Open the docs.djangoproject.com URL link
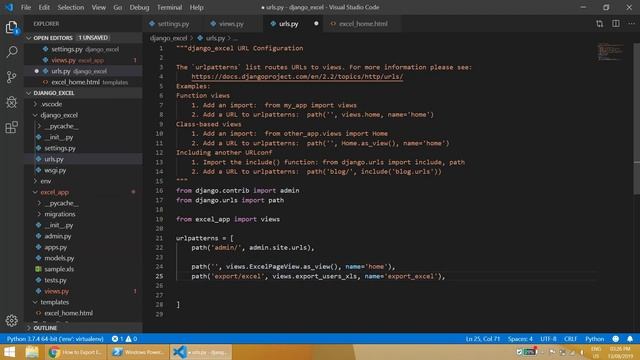The height and width of the screenshot is (360, 640). pyautogui.click(x=297, y=76)
